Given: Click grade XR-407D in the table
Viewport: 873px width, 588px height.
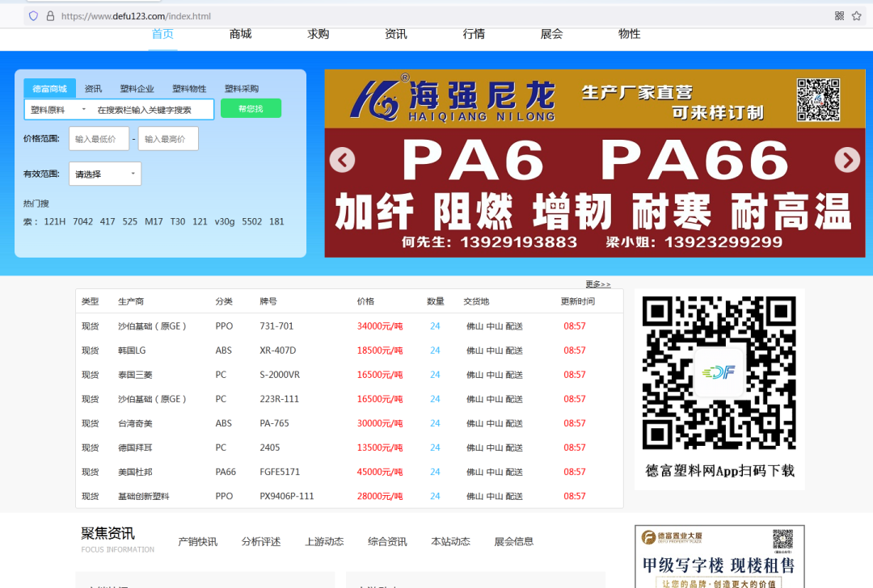Looking at the screenshot, I should pos(278,351).
